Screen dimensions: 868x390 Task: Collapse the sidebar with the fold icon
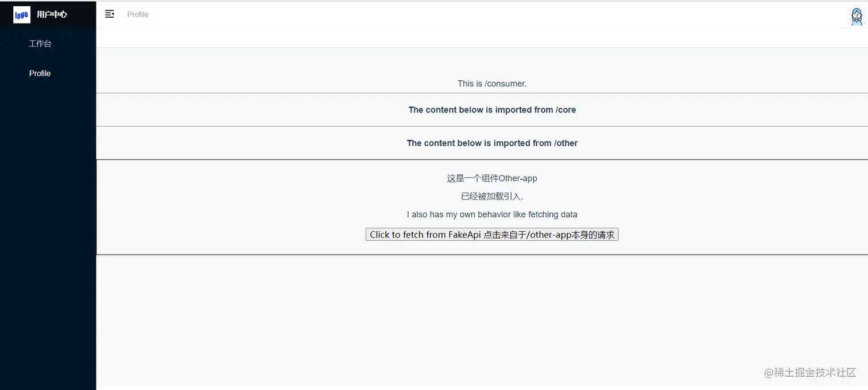[x=110, y=14]
